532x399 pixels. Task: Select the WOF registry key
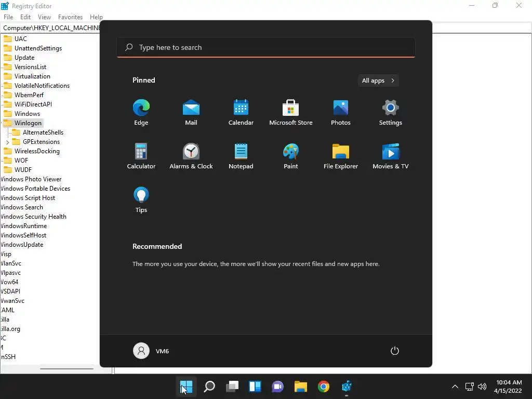[21, 161]
